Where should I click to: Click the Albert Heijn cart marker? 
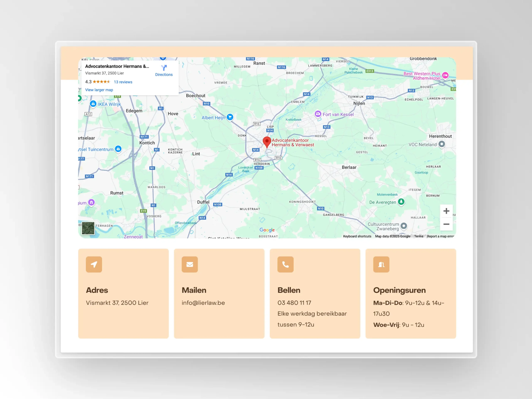230,117
